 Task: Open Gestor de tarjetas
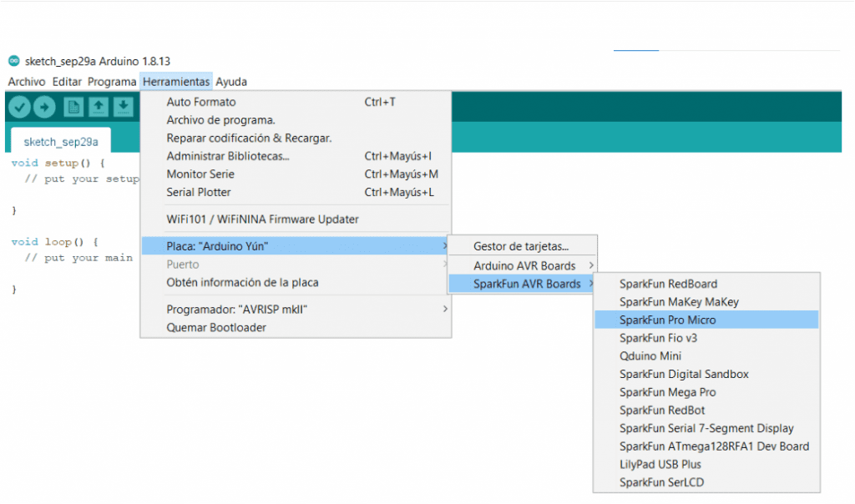click(x=521, y=246)
